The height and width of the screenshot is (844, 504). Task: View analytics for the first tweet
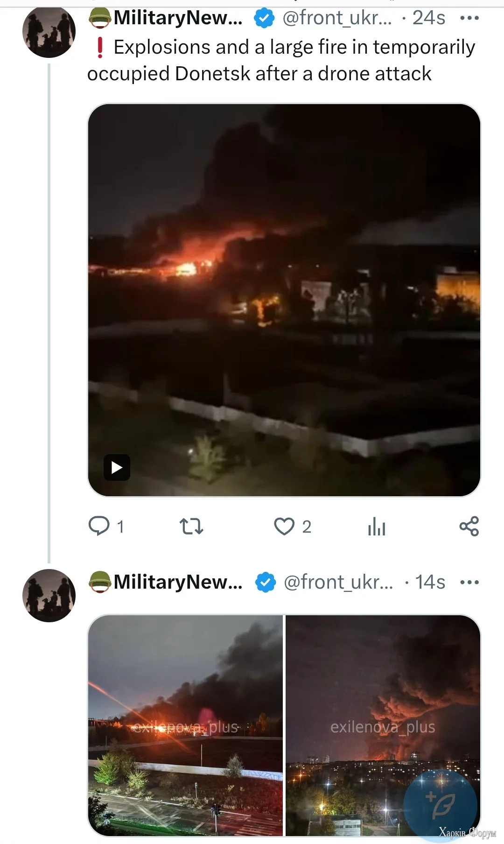coord(377,527)
